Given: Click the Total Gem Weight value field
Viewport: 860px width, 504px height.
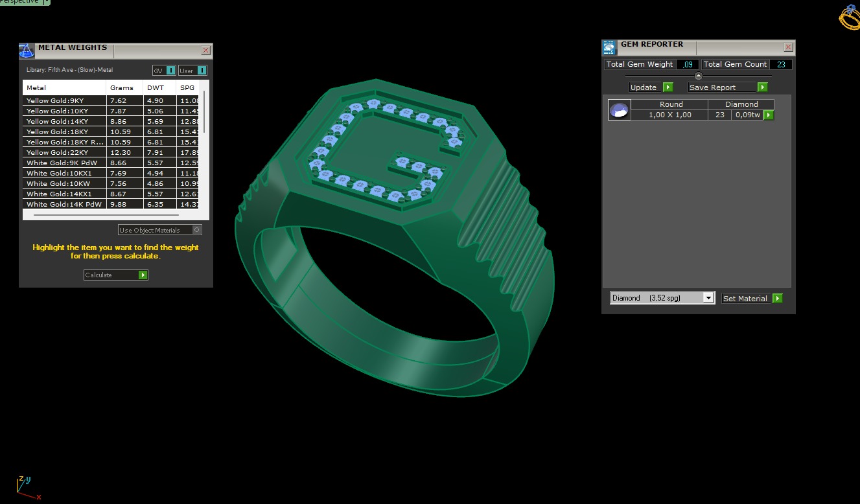Looking at the screenshot, I should (688, 64).
